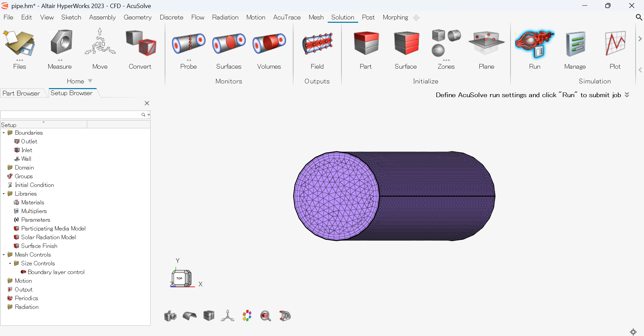Show next ribbon tools with right arrow

pos(640,39)
